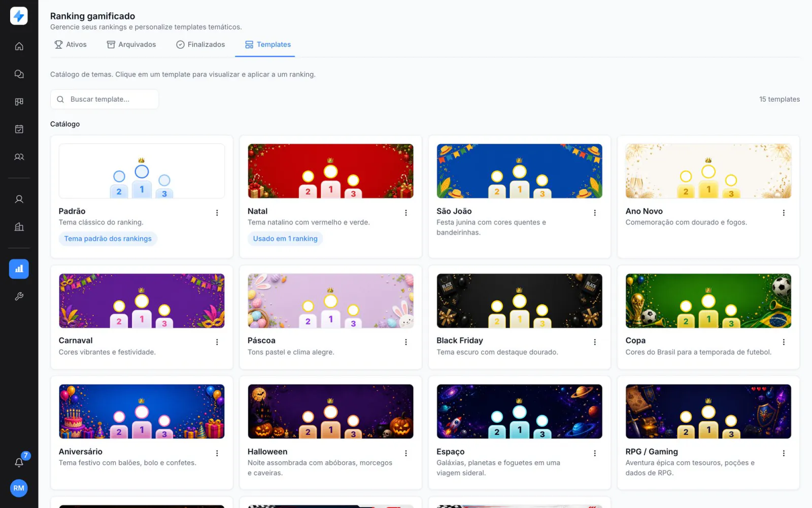Switch to the Finalizados tab
Viewport: 812px width, 508px height.
click(200, 45)
